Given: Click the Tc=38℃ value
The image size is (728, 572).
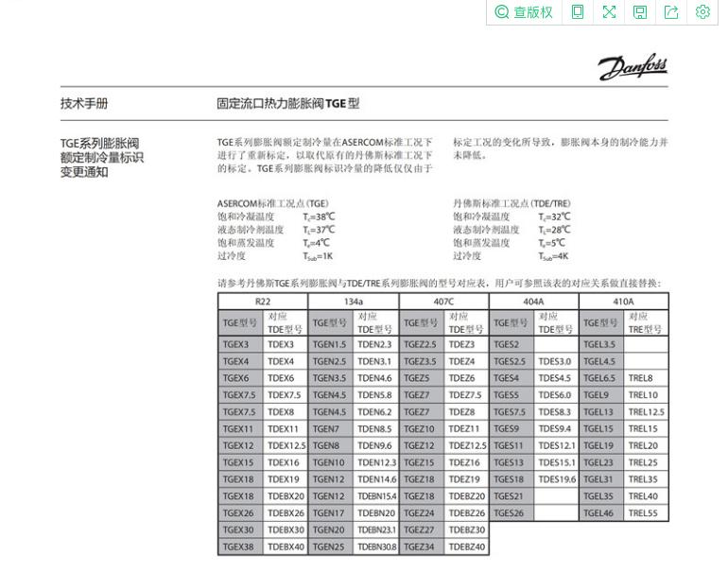Looking at the screenshot, I should coord(319,217).
